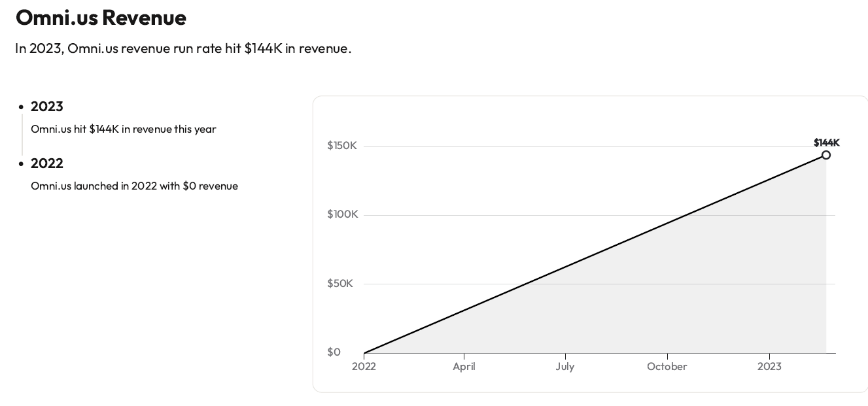Click the 2023 timeline entry heading
868x406 pixels.
click(x=47, y=107)
